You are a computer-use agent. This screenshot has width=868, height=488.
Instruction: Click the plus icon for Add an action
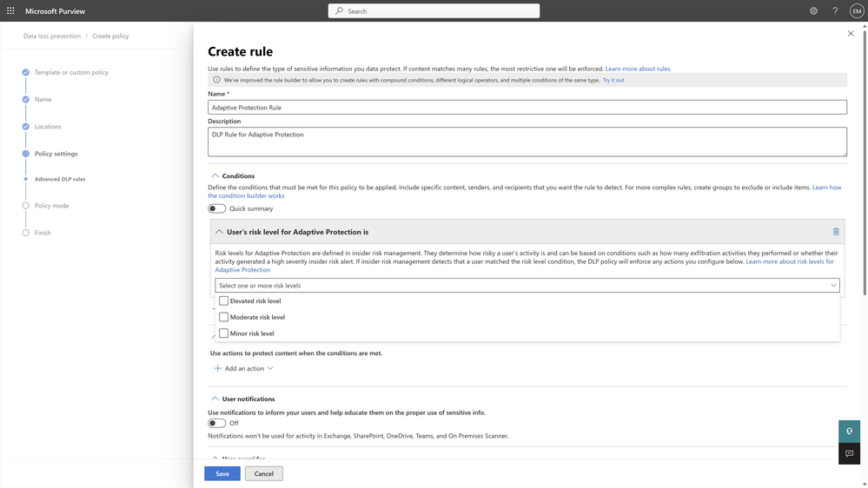pyautogui.click(x=218, y=368)
